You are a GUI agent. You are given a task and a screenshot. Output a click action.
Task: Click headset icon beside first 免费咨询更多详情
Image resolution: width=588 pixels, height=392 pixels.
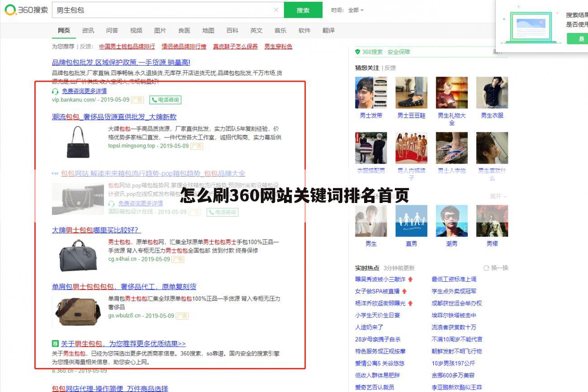click(x=55, y=91)
